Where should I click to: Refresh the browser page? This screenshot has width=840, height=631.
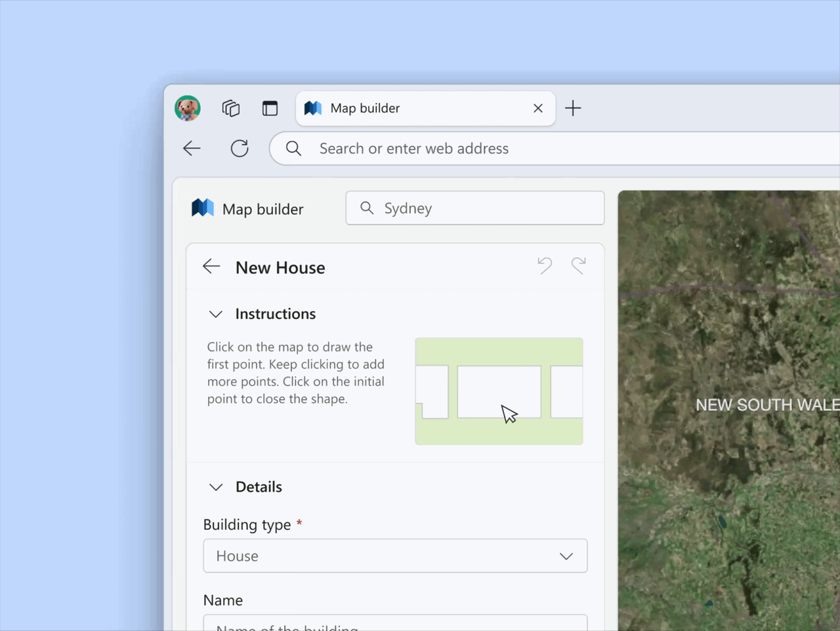(240, 148)
